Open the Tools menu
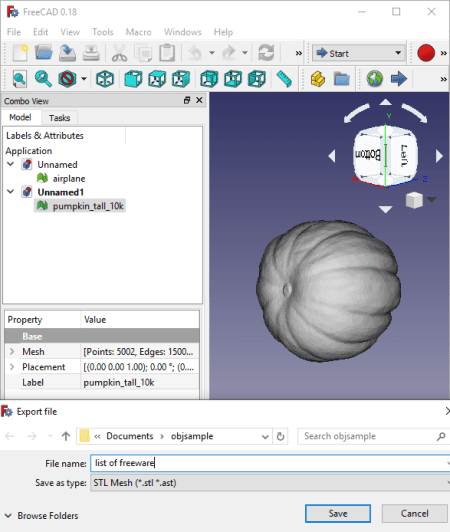Image resolution: width=450 pixels, height=532 pixels. [x=102, y=32]
